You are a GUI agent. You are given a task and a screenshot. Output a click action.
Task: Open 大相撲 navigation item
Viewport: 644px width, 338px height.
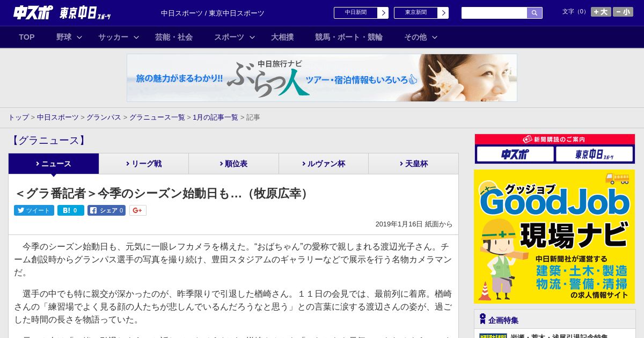point(282,37)
